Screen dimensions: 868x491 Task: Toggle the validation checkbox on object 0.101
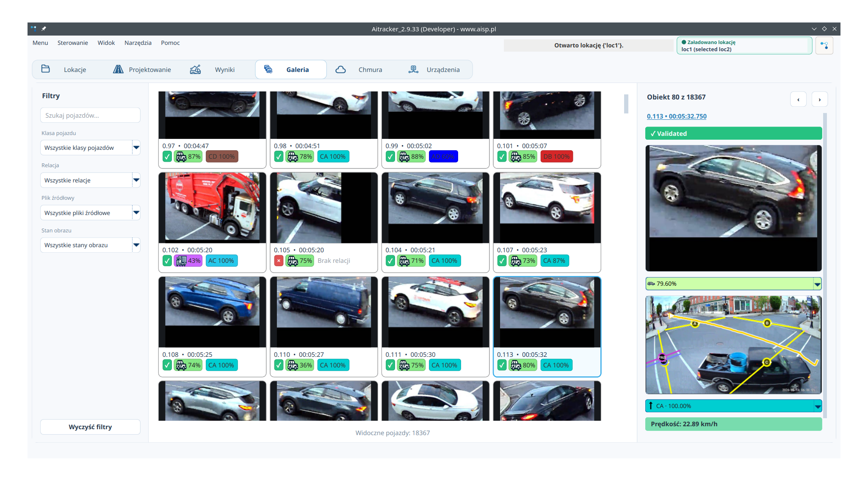pos(502,157)
